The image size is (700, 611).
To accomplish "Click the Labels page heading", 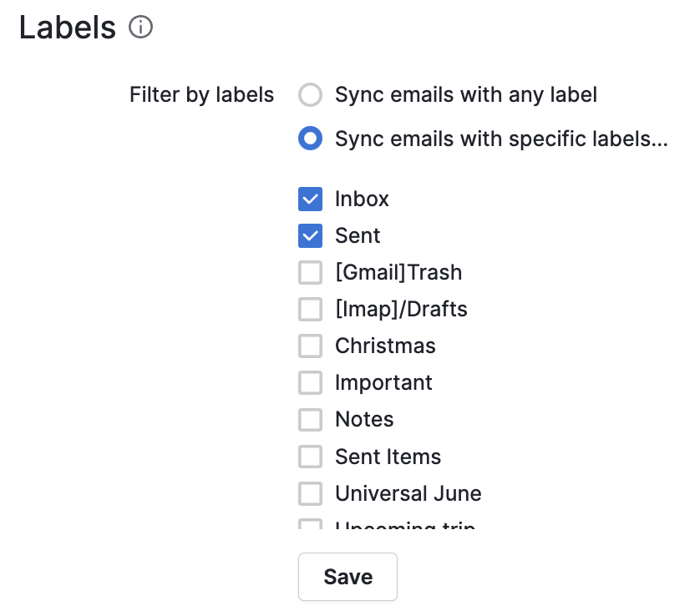I will click(x=67, y=28).
